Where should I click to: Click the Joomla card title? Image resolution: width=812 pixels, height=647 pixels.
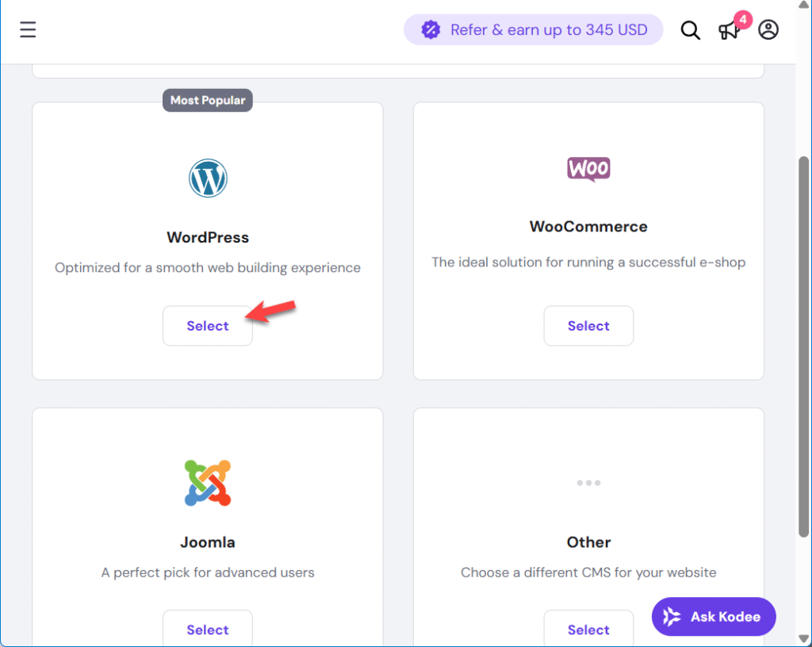pos(208,542)
